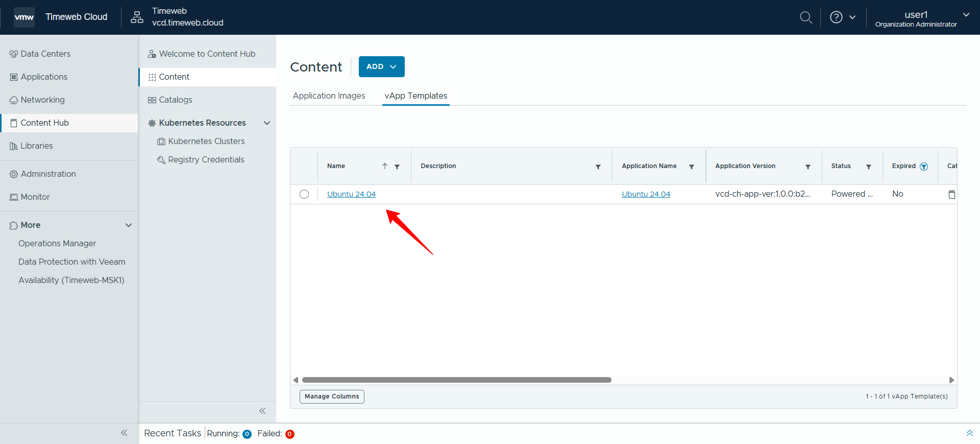Open Manage Columns
Screen dimensions: 980x444
(332, 396)
